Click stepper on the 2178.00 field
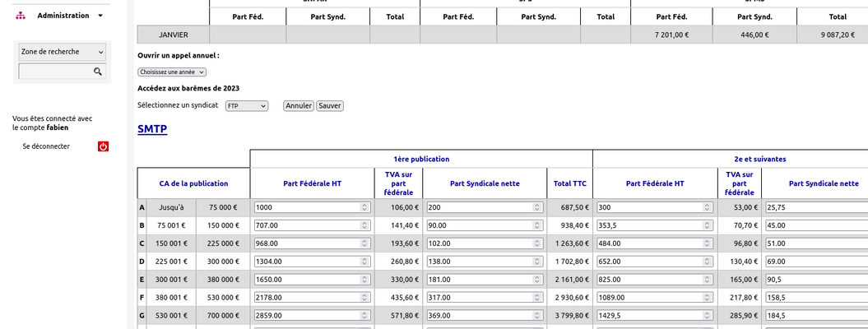This screenshot has width=868, height=329. point(364,298)
